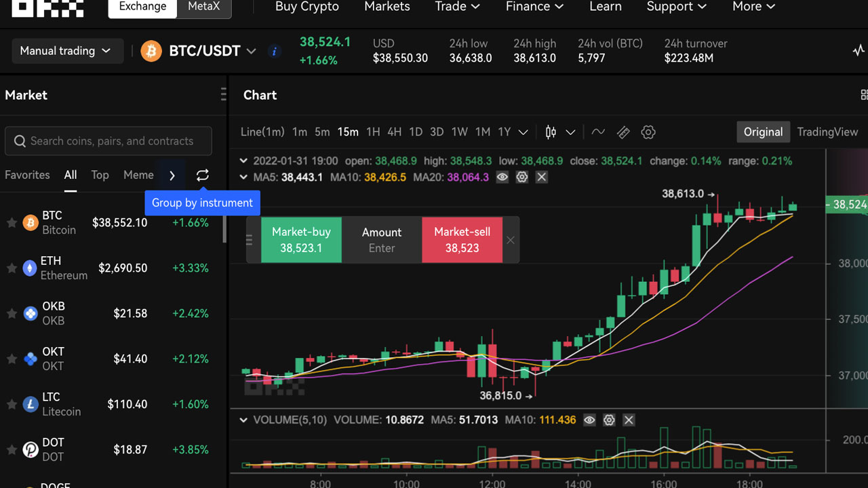Remove the MA indicator with X

[541, 178]
